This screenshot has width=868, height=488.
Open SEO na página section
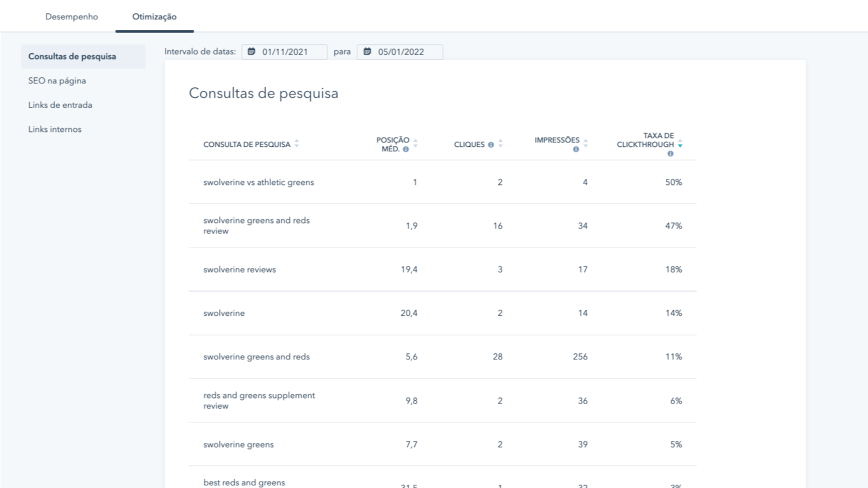(x=57, y=81)
